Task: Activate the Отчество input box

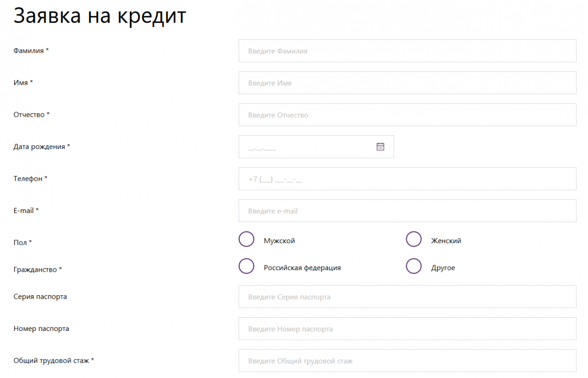Action: (x=407, y=115)
